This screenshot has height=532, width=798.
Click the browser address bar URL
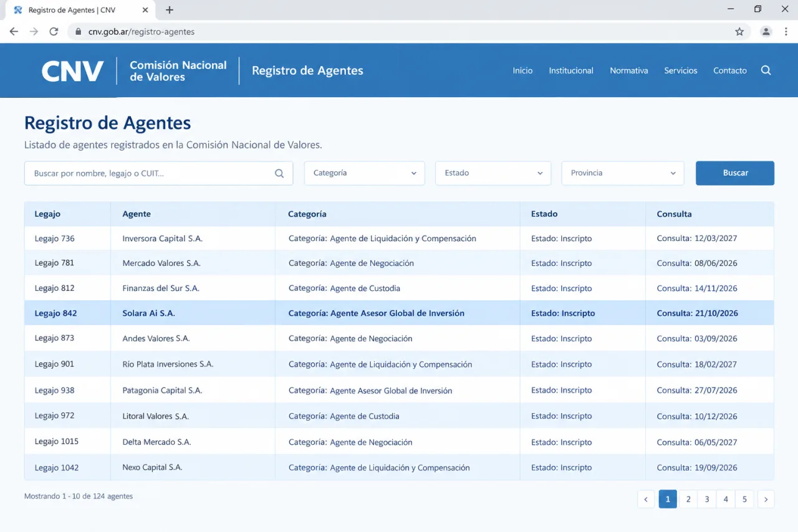(142, 32)
